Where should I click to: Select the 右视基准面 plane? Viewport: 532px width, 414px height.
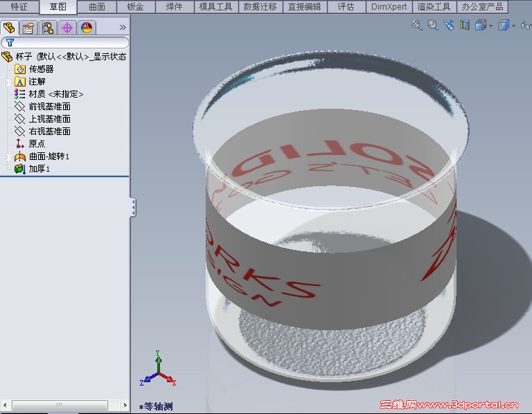(42, 132)
